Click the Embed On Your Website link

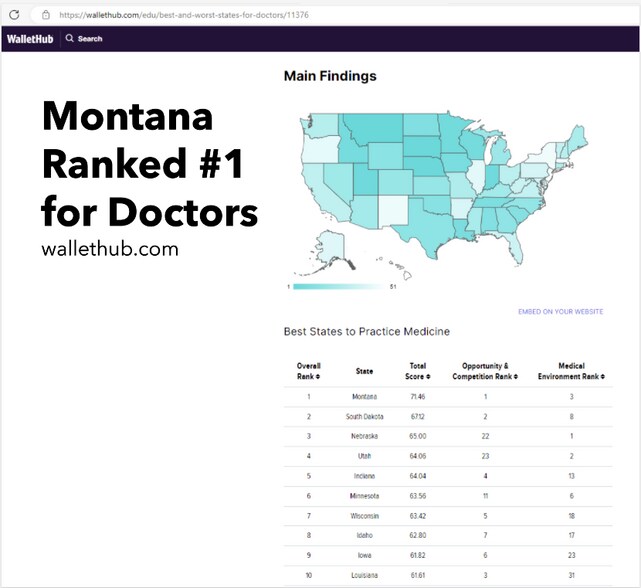(560, 312)
